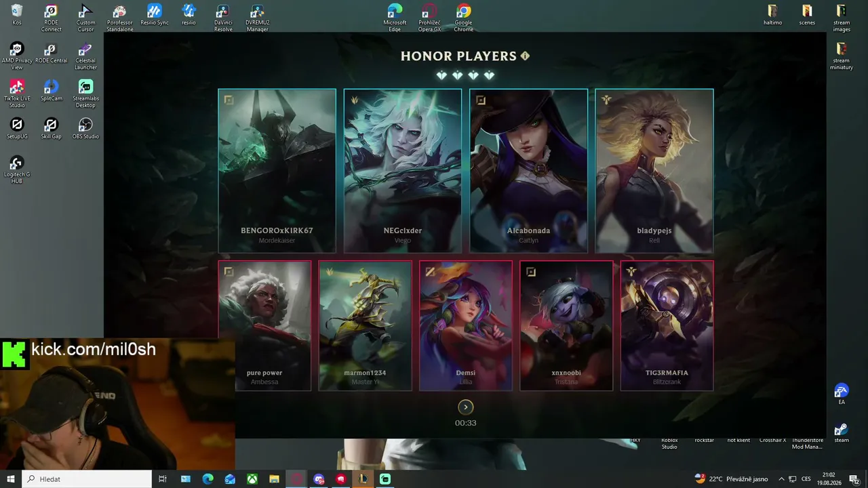
Task: Open Streamlabs Desktop shortcut
Action: click(x=85, y=94)
